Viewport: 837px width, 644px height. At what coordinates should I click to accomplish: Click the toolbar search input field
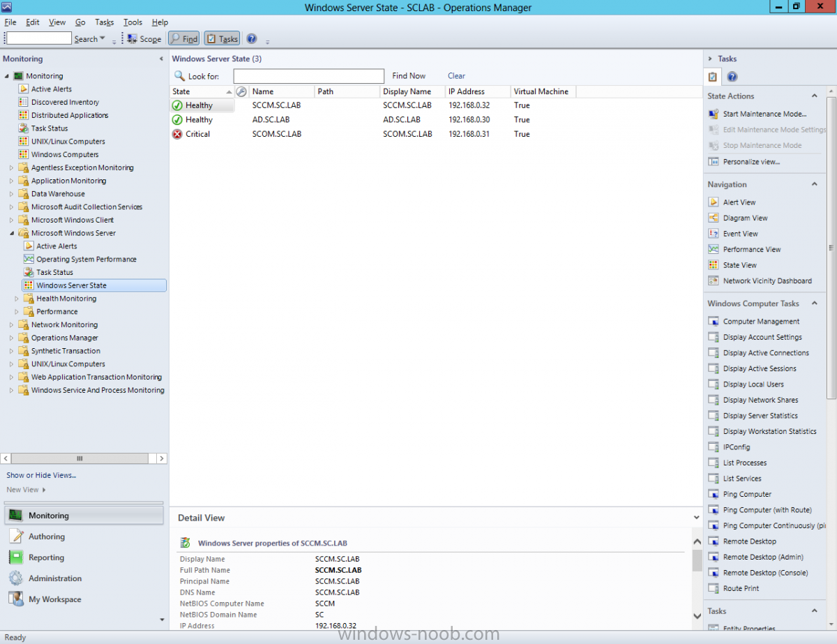tap(39, 38)
